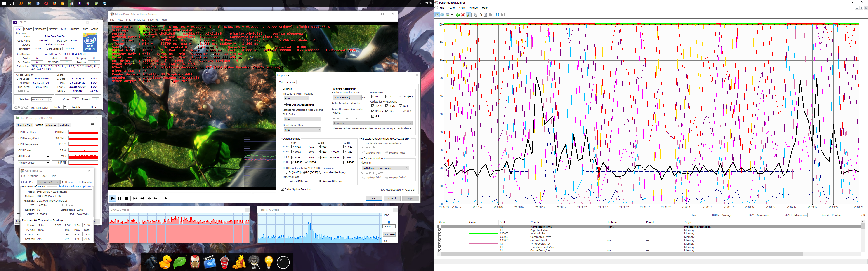
Task: Open the Navigate menu in Media Player Classic
Action: tap(139, 19)
